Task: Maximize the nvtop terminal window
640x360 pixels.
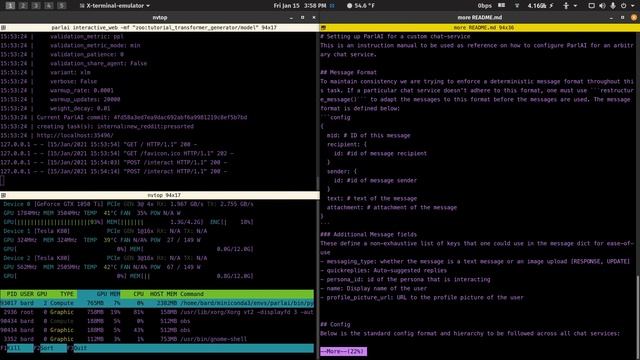Action: 302,18
